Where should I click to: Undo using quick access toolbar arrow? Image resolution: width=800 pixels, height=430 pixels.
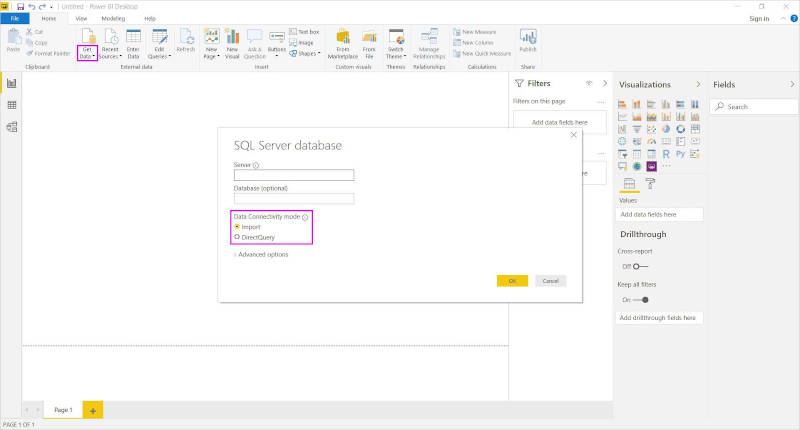32,7
